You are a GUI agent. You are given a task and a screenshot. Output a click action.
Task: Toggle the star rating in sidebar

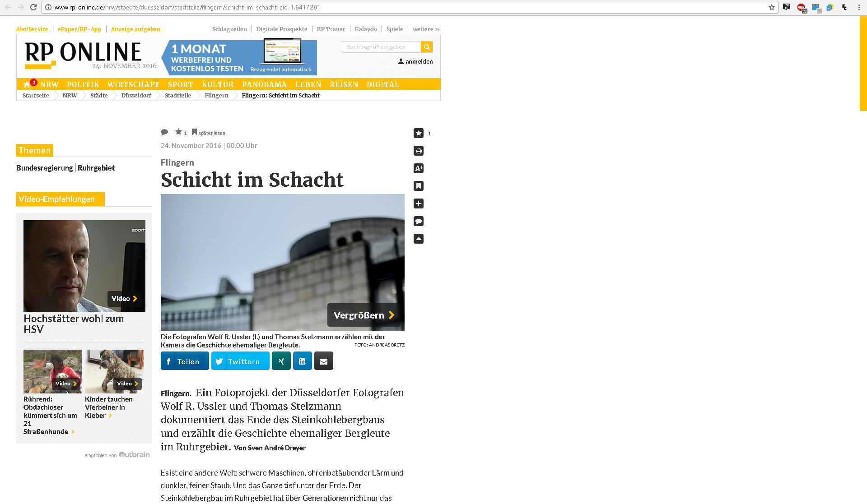click(419, 133)
